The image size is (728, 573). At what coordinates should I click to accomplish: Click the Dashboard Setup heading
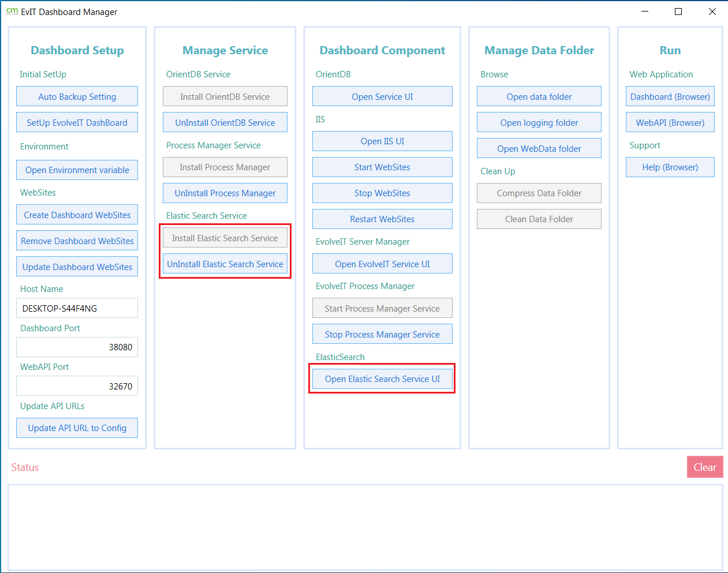pos(77,50)
